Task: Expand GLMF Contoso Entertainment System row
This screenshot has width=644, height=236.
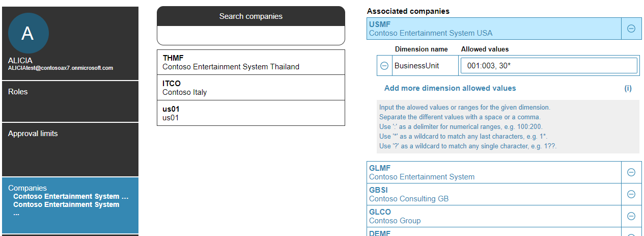Action: tap(494, 172)
